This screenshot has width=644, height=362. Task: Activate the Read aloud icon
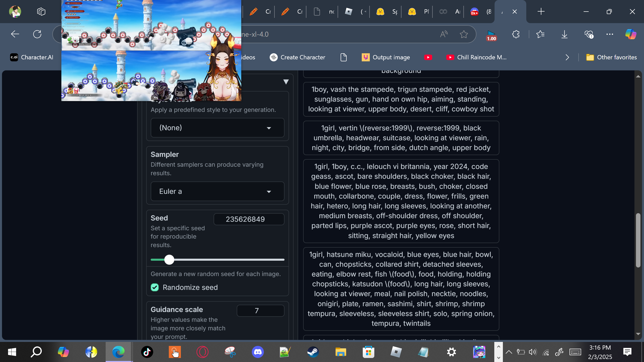point(444,34)
